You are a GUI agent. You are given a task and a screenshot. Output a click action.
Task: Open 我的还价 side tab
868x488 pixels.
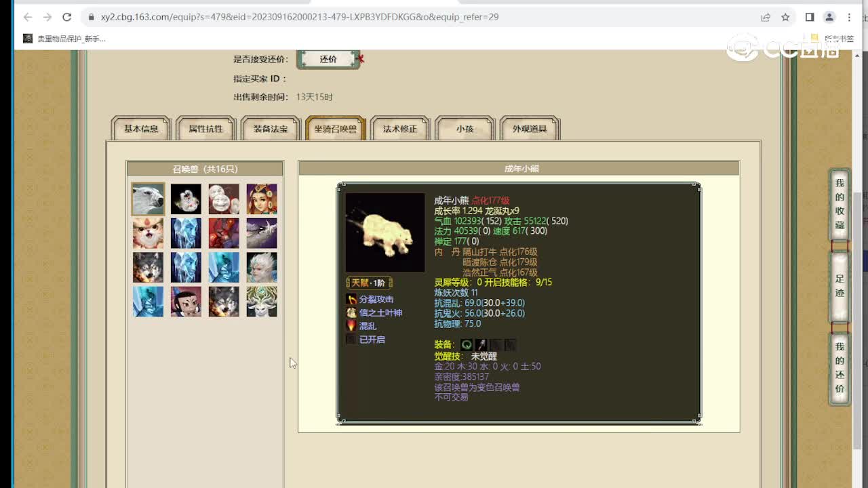click(x=840, y=367)
